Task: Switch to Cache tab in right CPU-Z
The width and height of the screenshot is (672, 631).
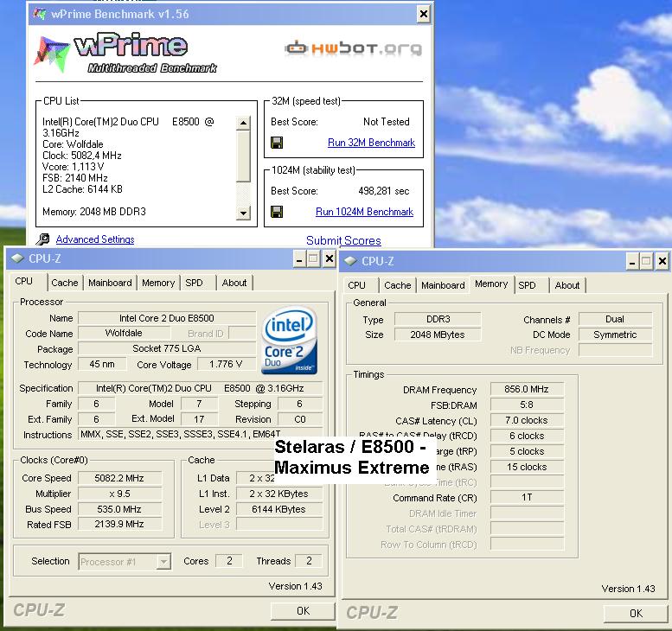Action: [398, 285]
